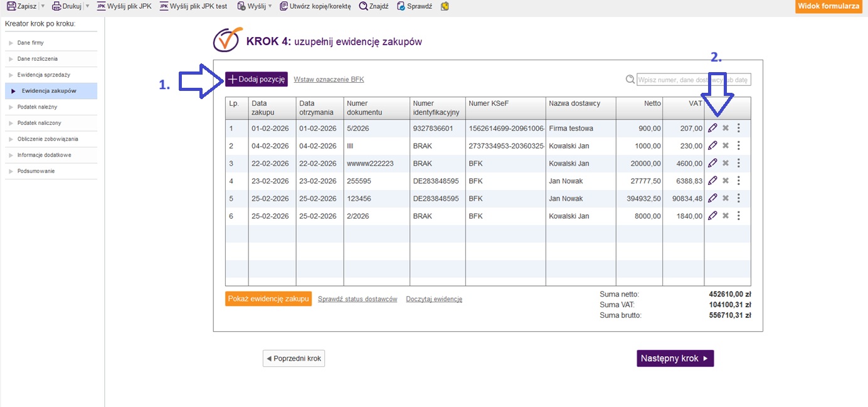This screenshot has width=868, height=407.
Task: Open more options for row 5
Action: tap(738, 198)
